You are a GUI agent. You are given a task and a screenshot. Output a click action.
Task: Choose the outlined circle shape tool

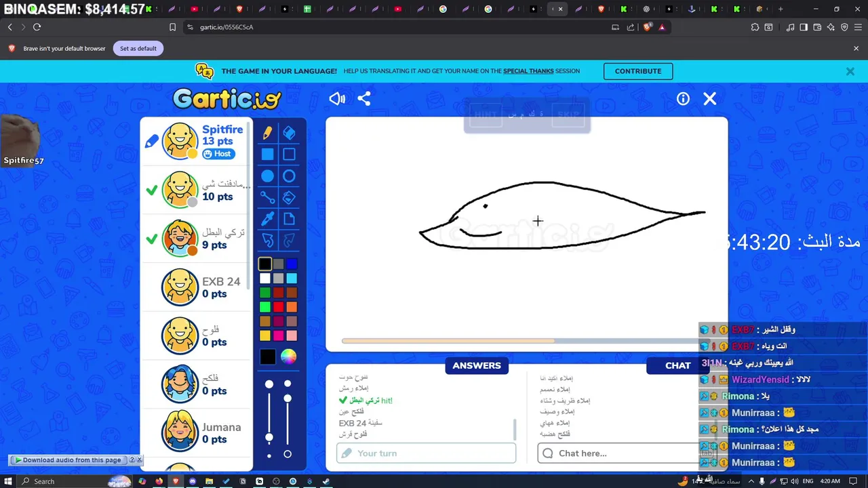coord(289,176)
